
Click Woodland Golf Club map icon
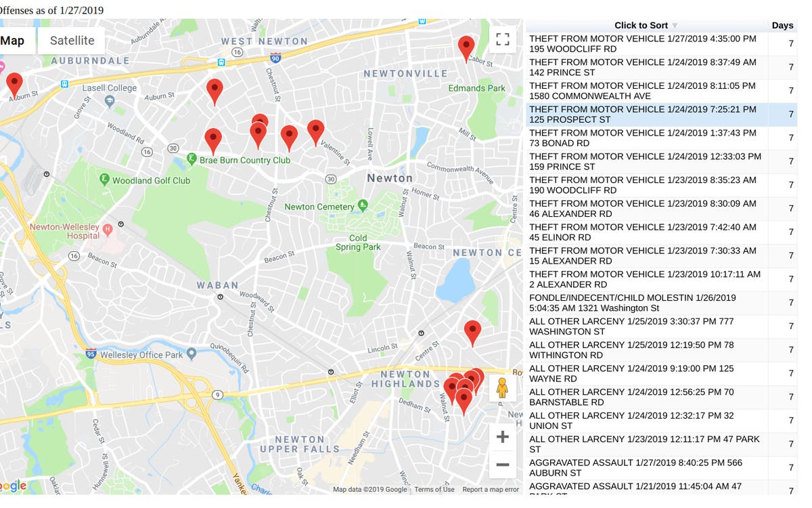pos(104,179)
